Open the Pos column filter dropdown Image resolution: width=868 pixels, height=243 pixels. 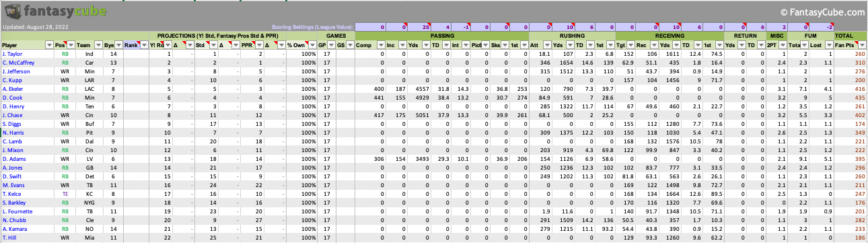tap(71, 44)
